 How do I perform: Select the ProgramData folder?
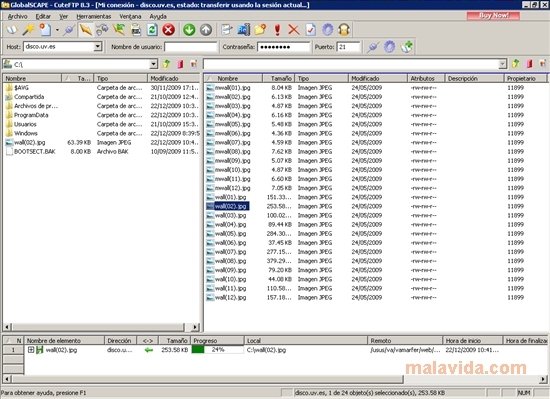coord(31,115)
